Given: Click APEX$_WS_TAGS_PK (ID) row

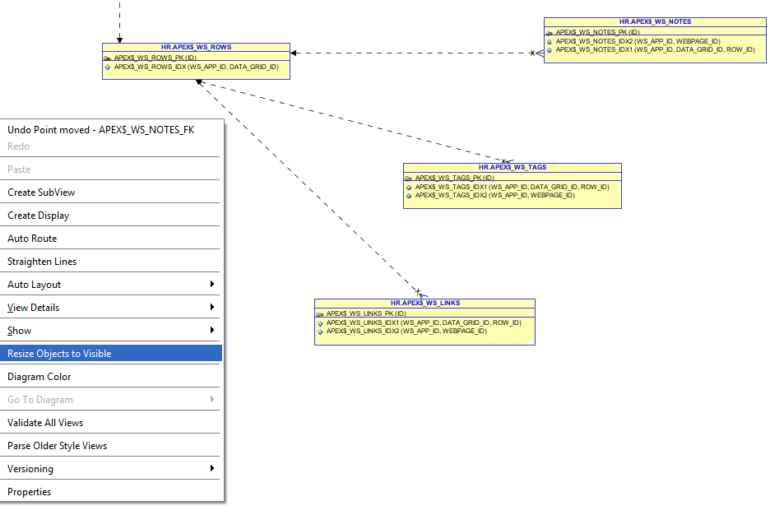Looking at the screenshot, I should coord(454,178).
